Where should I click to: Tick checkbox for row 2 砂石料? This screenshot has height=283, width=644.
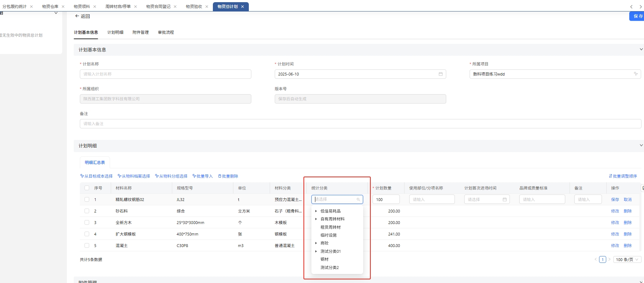(87, 211)
